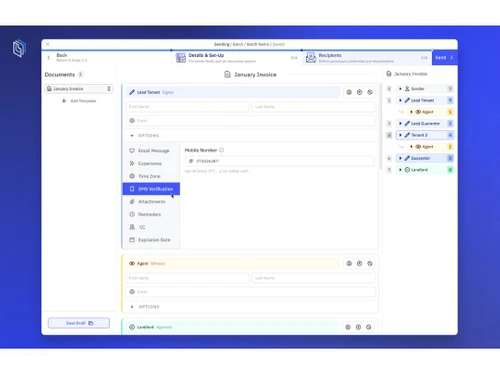The width and height of the screenshot is (500, 375).
Task: Click the pen icon in Lead Tenant header
Action: pos(132,92)
